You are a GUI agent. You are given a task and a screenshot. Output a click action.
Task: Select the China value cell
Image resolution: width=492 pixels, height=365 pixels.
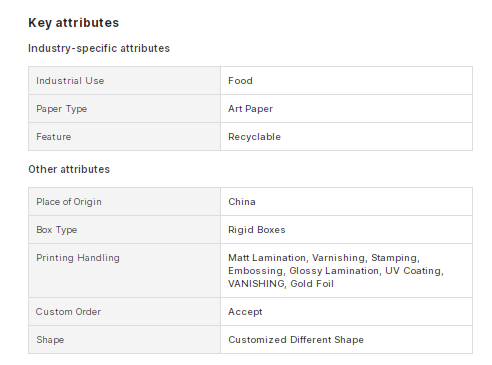pos(346,202)
